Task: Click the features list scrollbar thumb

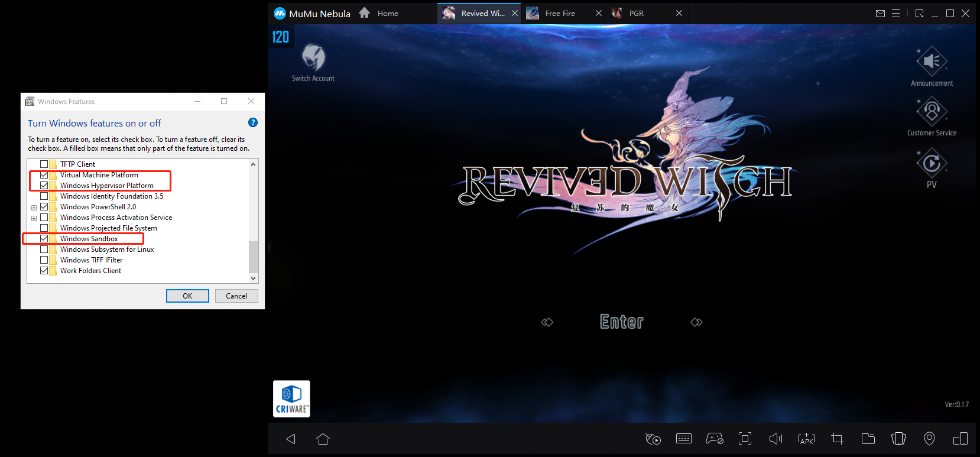Action: pyautogui.click(x=253, y=257)
